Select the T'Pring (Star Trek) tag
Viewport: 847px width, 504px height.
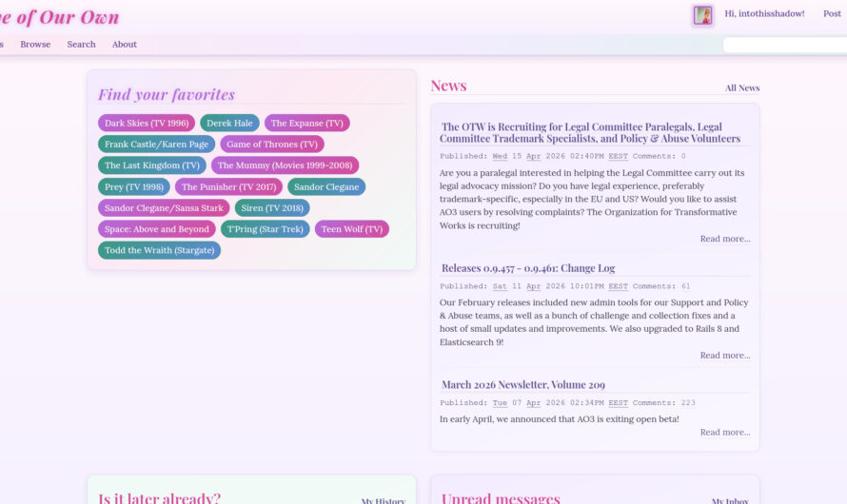tap(266, 229)
